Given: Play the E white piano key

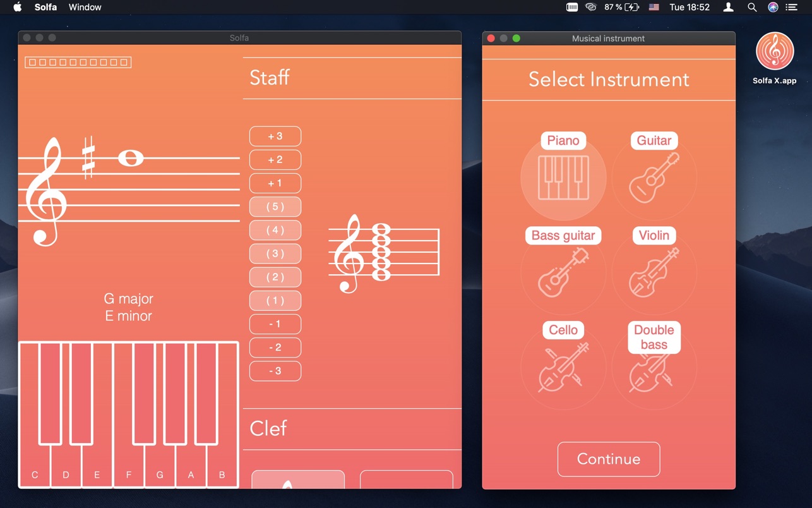Looking at the screenshot, I should click(x=97, y=468).
